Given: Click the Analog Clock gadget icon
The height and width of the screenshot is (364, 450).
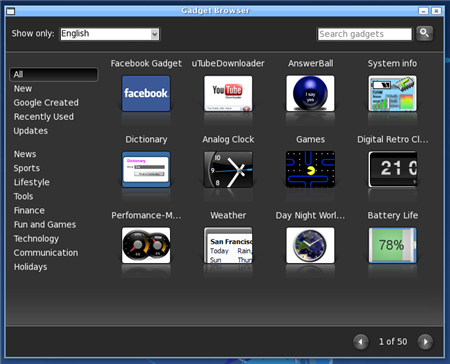Looking at the screenshot, I should [x=228, y=169].
